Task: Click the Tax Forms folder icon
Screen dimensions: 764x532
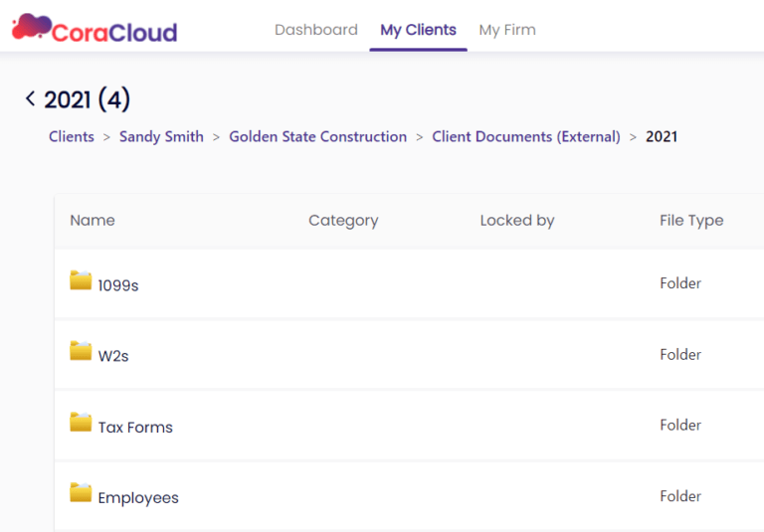Action: tap(81, 423)
